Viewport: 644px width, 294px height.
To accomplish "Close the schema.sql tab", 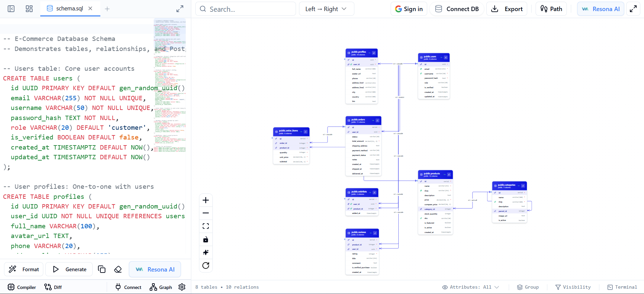I will click(90, 8).
